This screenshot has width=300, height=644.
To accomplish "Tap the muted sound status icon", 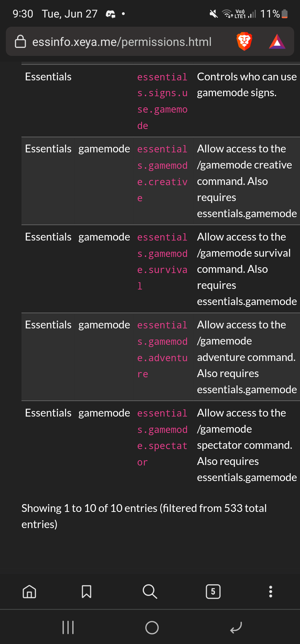I will tap(214, 14).
